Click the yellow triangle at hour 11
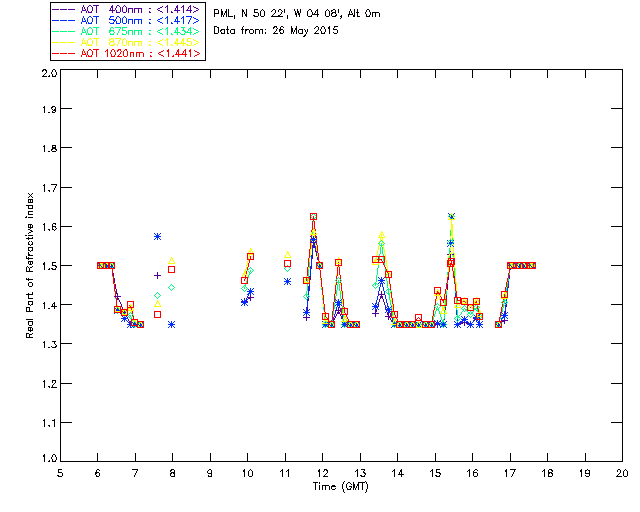Viewport: 640px width, 512px height. (x=287, y=255)
